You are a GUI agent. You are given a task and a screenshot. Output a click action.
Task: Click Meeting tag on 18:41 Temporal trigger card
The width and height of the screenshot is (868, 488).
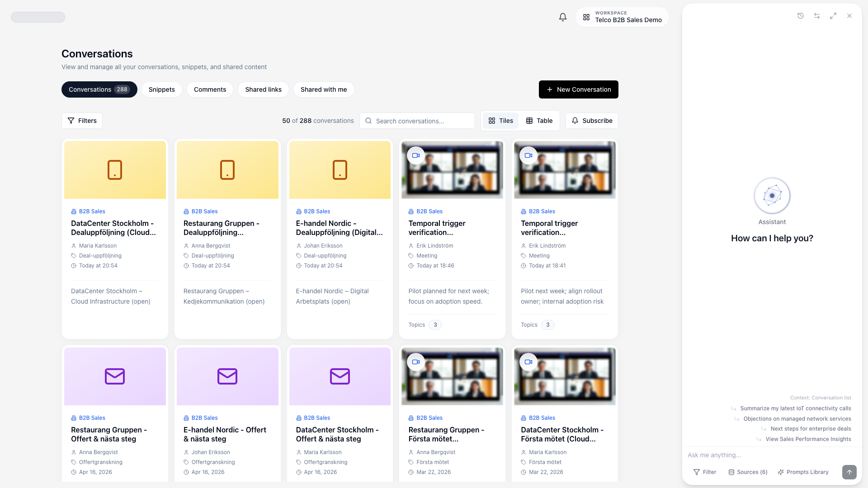[x=539, y=256]
